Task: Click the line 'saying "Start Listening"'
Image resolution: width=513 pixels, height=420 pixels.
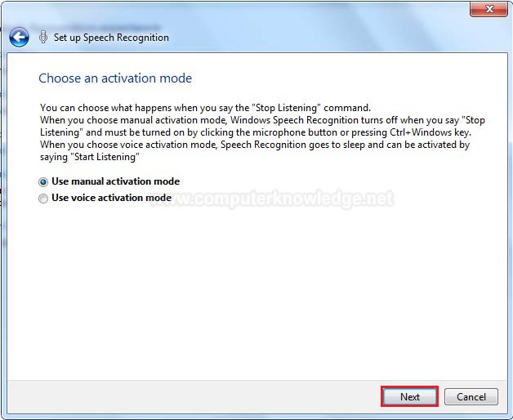Action: click(90, 157)
